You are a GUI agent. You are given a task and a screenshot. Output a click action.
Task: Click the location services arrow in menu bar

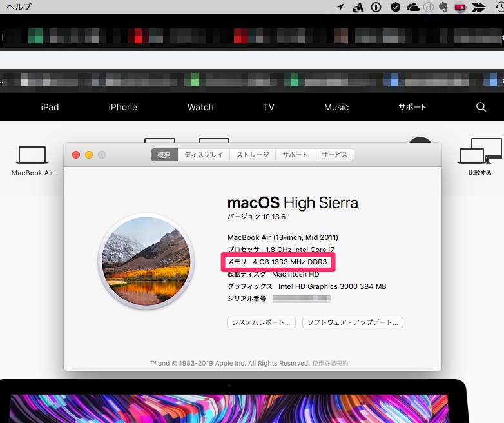(341, 6)
